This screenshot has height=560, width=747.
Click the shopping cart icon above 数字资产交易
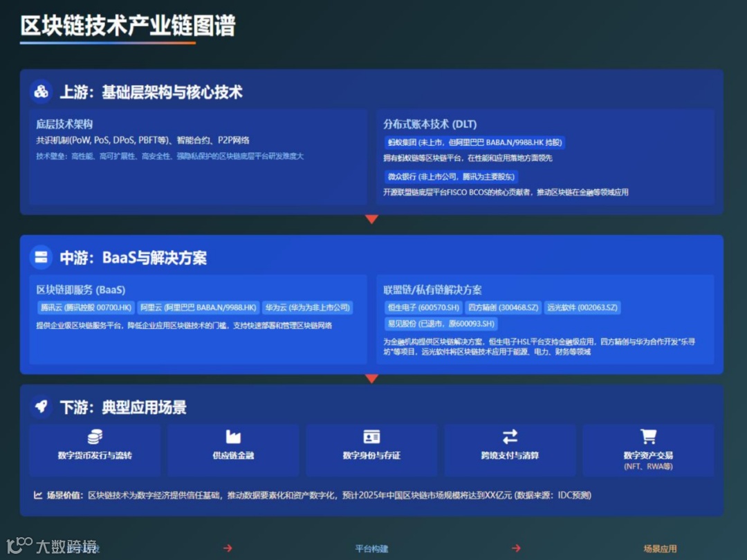tap(648, 436)
